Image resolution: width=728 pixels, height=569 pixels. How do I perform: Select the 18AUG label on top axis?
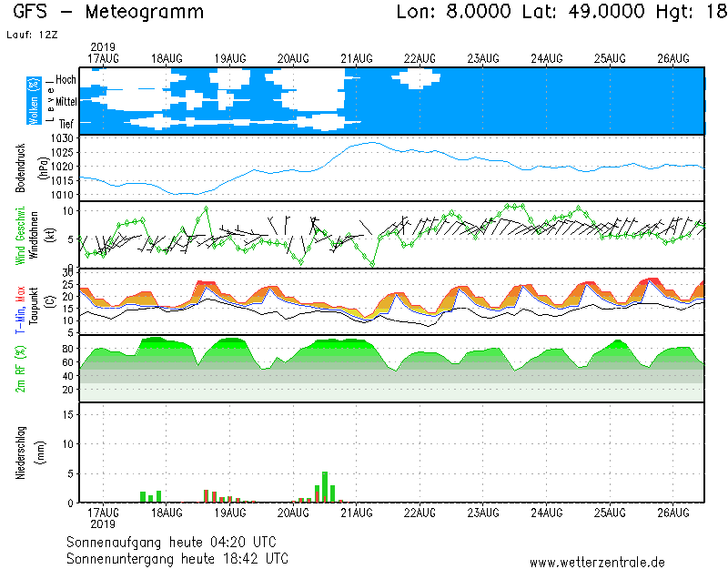click(x=167, y=58)
